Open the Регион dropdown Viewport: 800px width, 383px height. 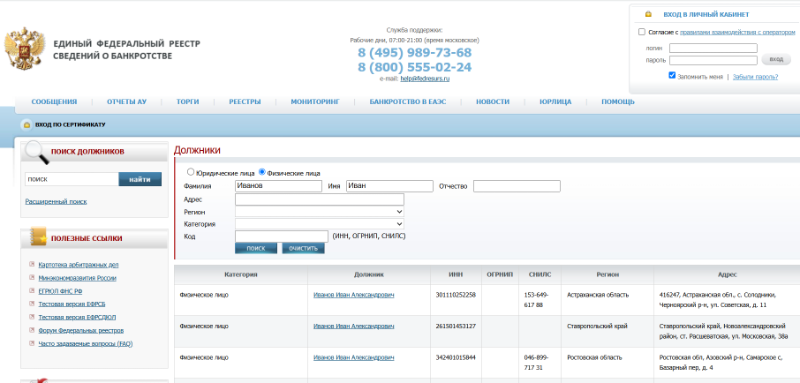[x=319, y=212]
